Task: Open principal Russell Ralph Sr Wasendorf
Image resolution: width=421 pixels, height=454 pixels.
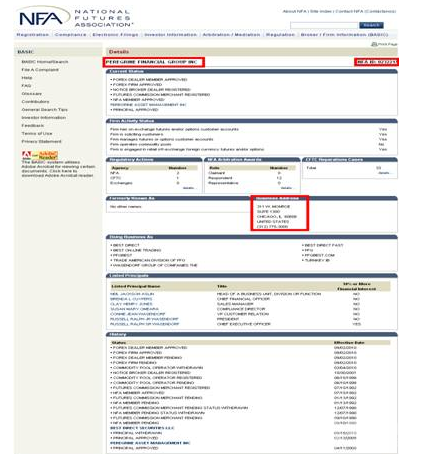Action: click(x=145, y=324)
